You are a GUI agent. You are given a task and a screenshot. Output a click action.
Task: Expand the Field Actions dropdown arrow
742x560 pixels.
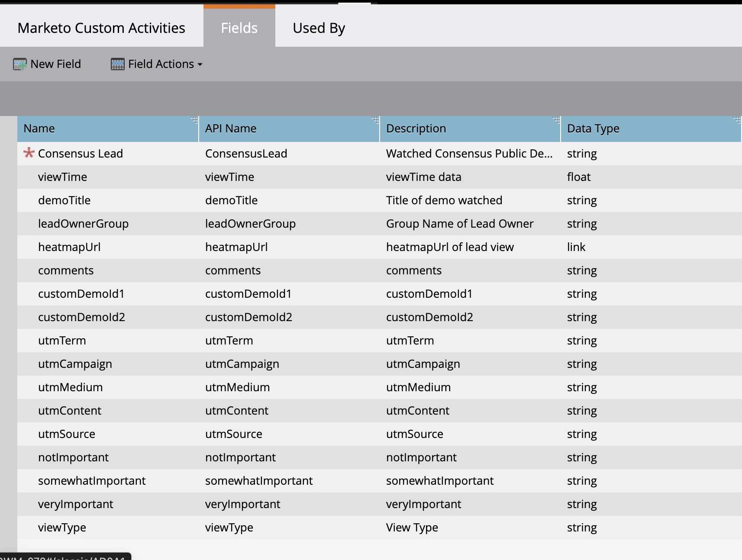pyautogui.click(x=200, y=64)
